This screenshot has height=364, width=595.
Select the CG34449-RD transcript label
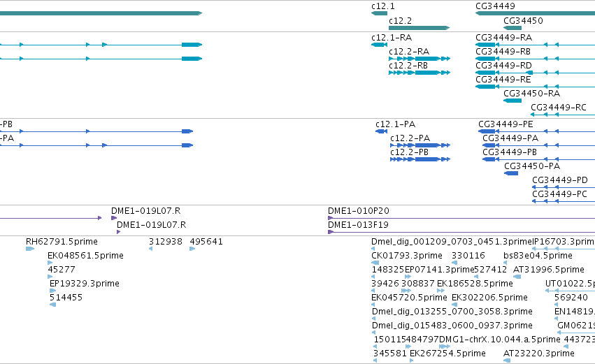click(503, 66)
